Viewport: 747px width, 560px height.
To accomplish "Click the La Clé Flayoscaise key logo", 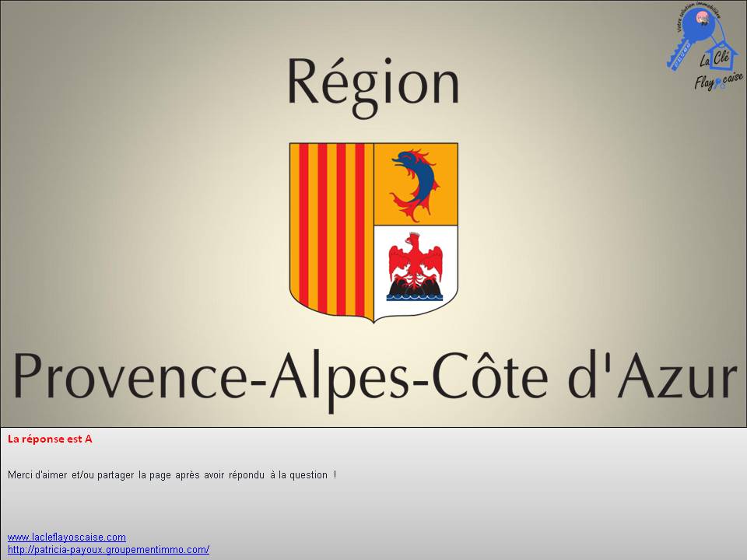I will pyautogui.click(x=704, y=46).
